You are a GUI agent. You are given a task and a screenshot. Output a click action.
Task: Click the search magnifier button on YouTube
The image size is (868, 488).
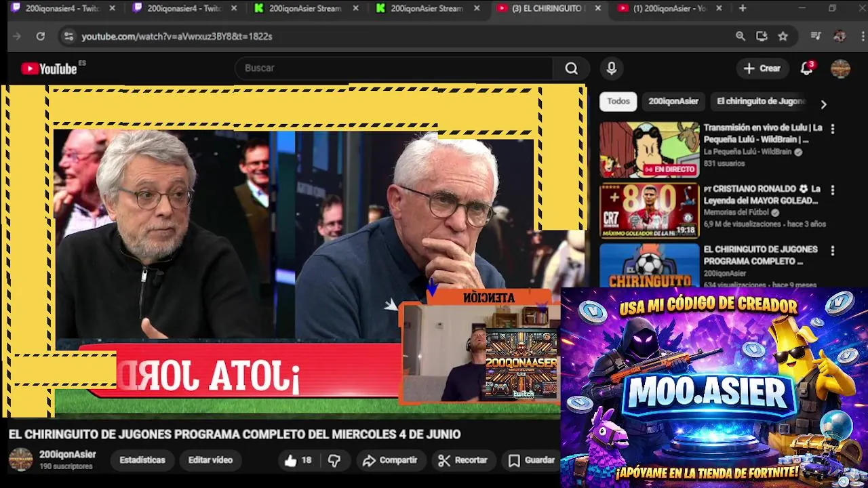tap(572, 68)
